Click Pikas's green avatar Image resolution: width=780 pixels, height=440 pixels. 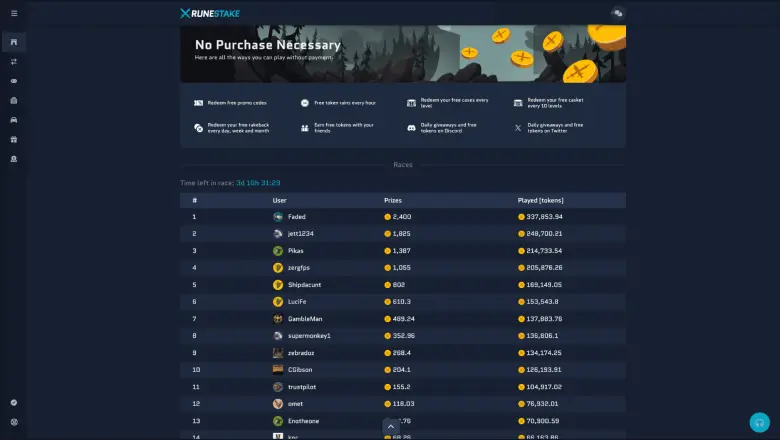(x=278, y=251)
